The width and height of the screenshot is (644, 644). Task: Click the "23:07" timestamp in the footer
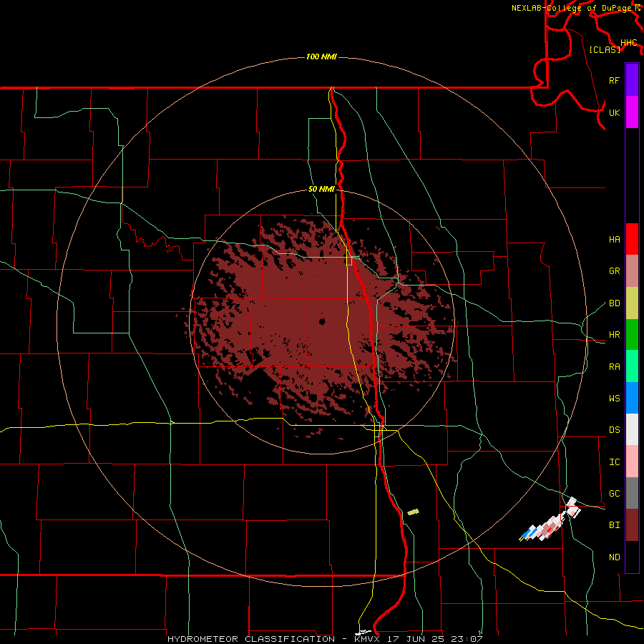tap(466, 639)
